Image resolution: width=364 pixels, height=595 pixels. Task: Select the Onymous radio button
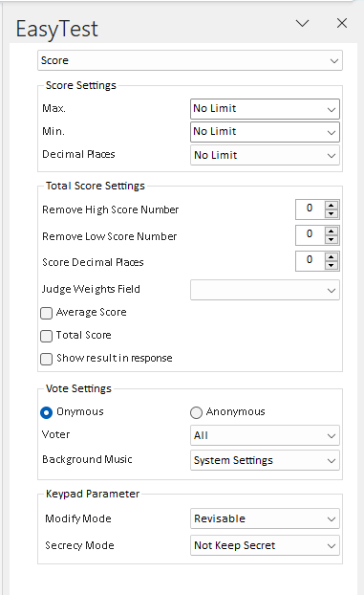click(x=46, y=412)
